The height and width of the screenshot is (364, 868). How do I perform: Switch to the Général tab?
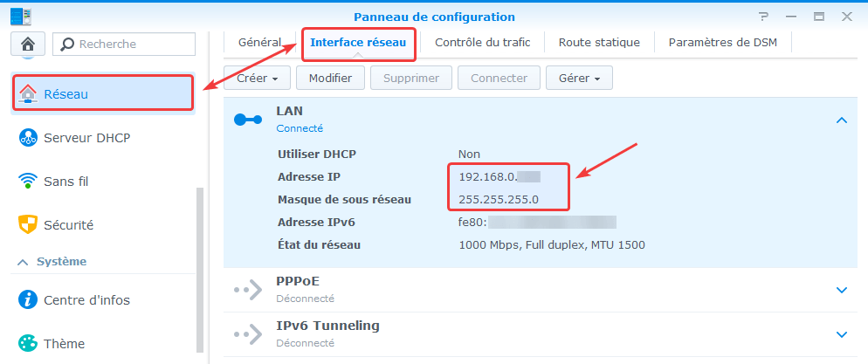[x=259, y=42]
